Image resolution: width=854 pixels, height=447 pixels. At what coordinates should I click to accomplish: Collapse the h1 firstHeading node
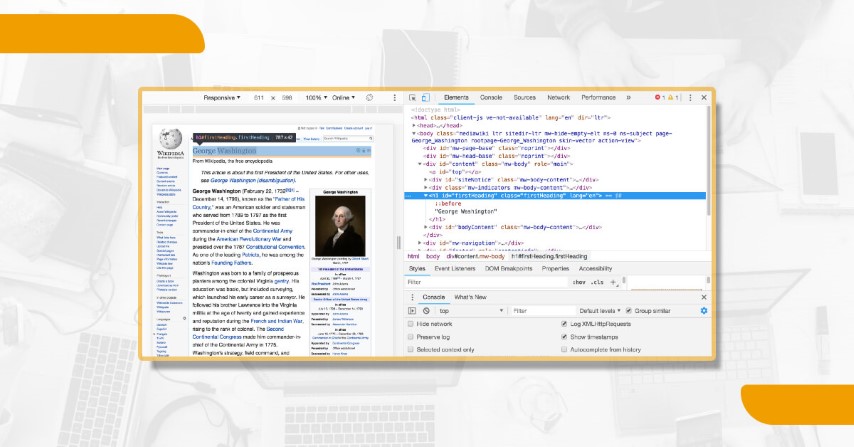(x=426, y=195)
